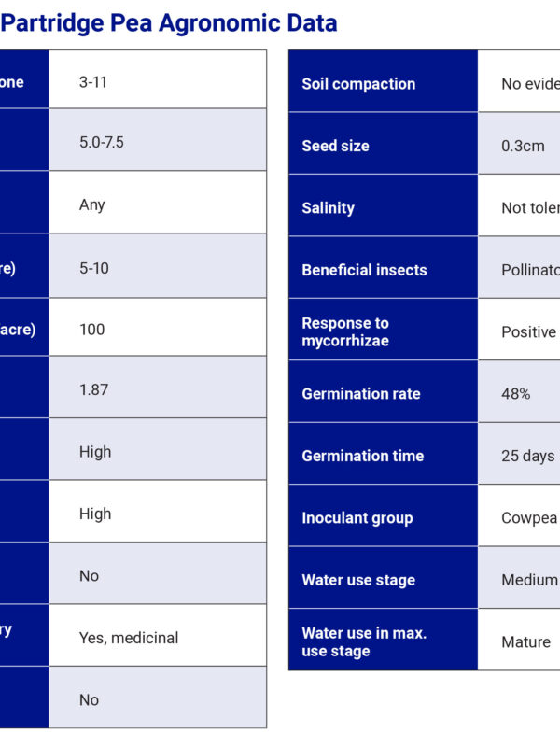Select the 5.0-7.5 value cell
560x747 pixels.
pos(102,142)
